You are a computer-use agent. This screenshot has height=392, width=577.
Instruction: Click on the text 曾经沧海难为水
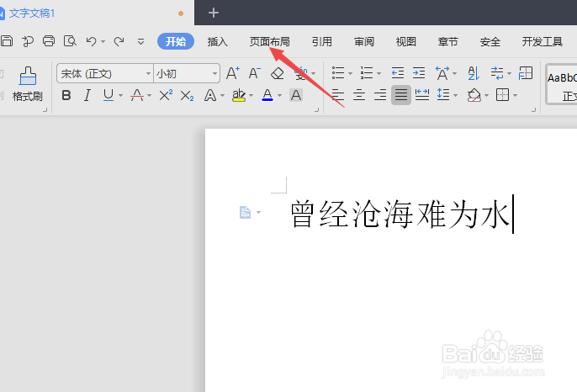point(400,215)
